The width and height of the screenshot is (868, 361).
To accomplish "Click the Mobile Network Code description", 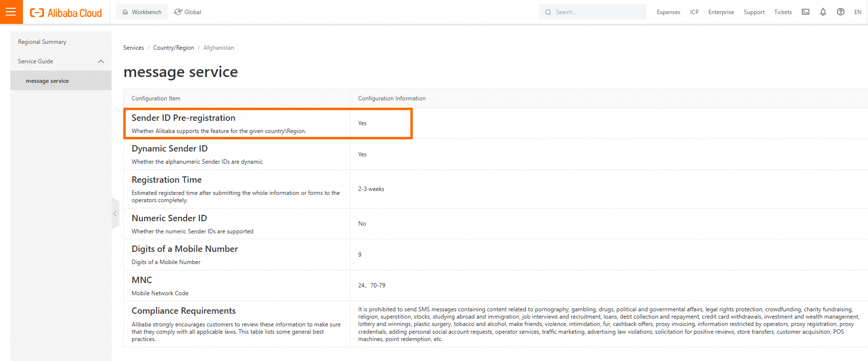I will click(x=160, y=293).
